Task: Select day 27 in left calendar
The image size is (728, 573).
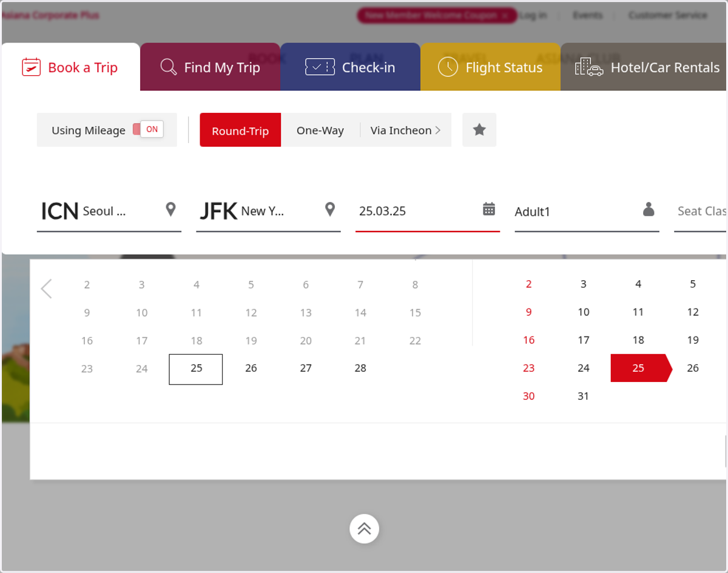Action: (306, 368)
